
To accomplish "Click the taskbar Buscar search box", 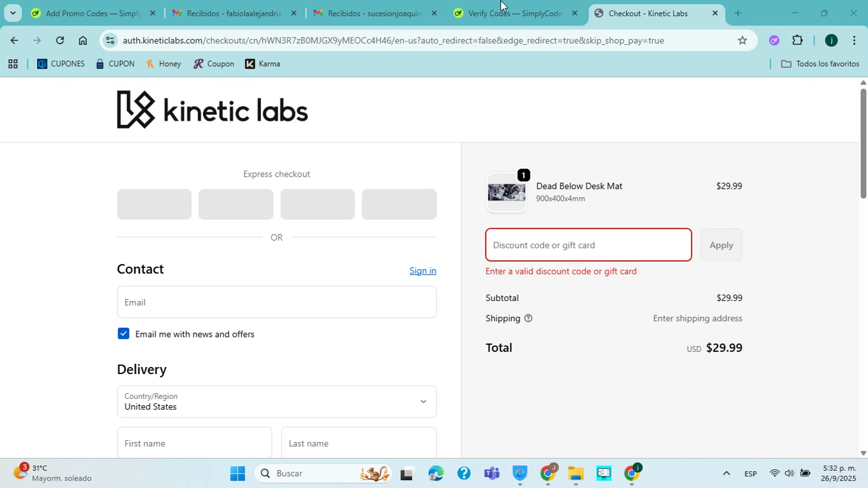I will 323,474.
